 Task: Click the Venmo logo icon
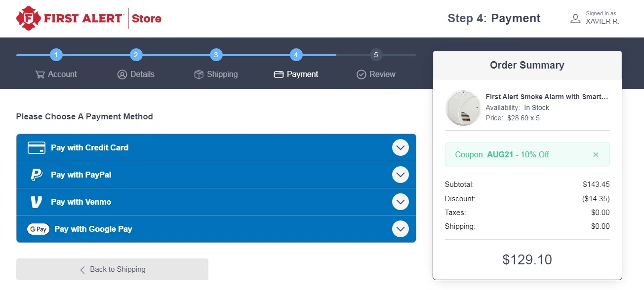[x=37, y=202]
